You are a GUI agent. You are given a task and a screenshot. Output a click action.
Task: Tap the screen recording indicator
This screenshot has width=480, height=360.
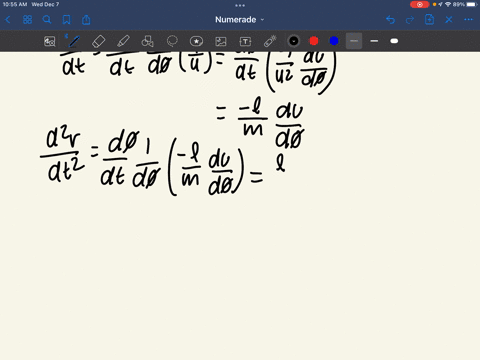pos(420,5)
